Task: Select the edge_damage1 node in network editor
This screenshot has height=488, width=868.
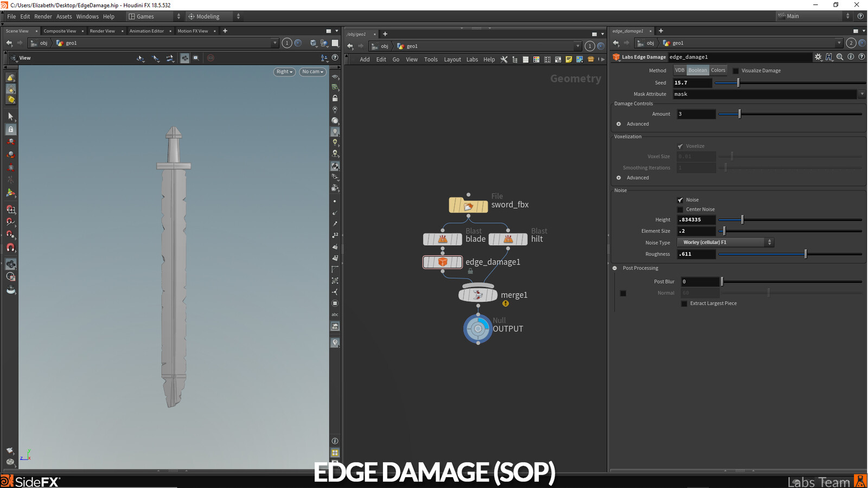Action: [443, 262]
